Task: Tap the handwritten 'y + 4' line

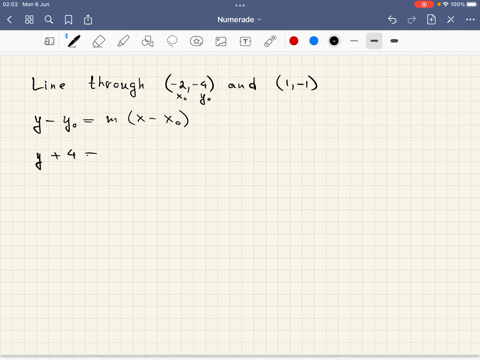Action: pyautogui.click(x=66, y=158)
